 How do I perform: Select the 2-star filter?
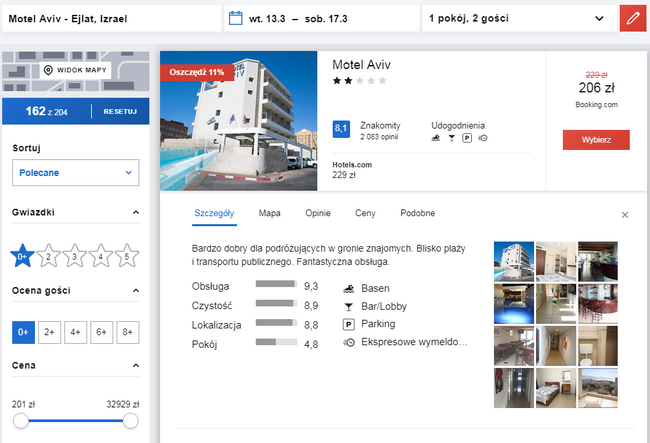pos(49,256)
